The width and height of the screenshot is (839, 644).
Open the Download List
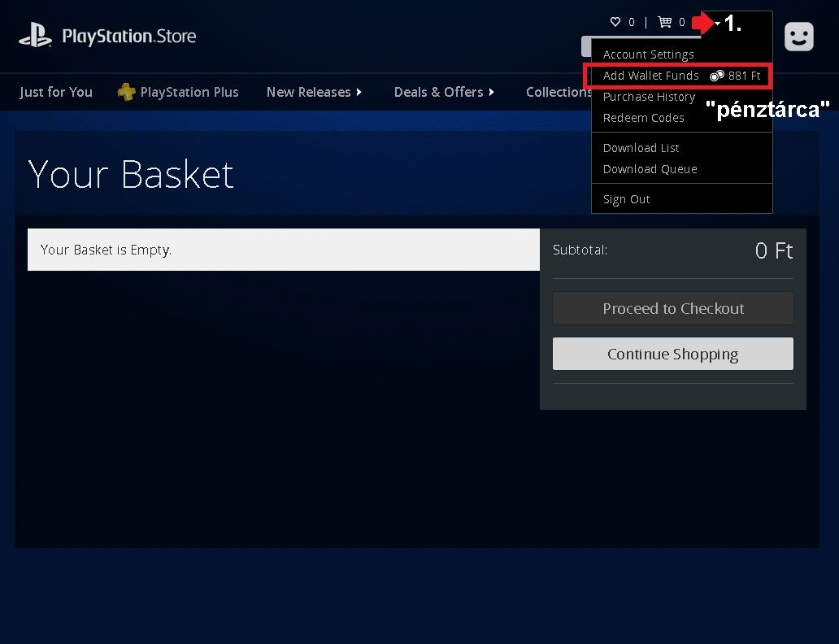(641, 148)
